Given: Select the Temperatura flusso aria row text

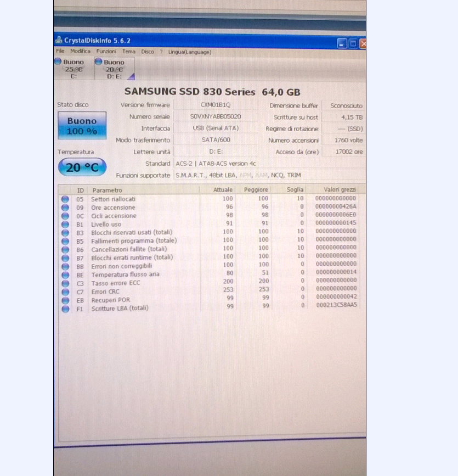Looking at the screenshot, I should tap(125, 275).
